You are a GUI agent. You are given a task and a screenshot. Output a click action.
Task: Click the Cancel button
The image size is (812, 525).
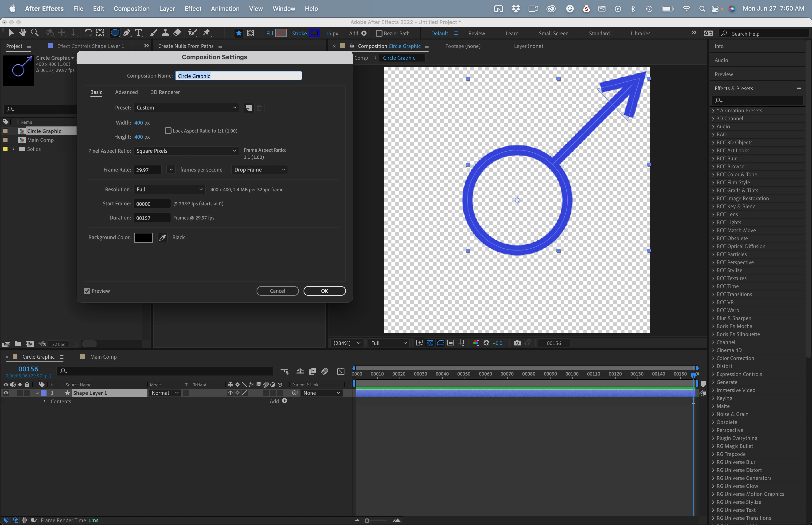(277, 291)
